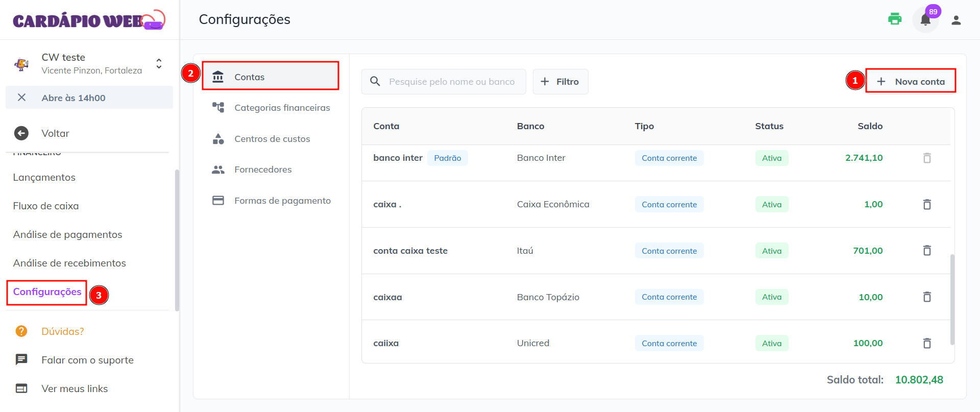
Task: Click the Voltar back arrow icon
Action: (21, 133)
